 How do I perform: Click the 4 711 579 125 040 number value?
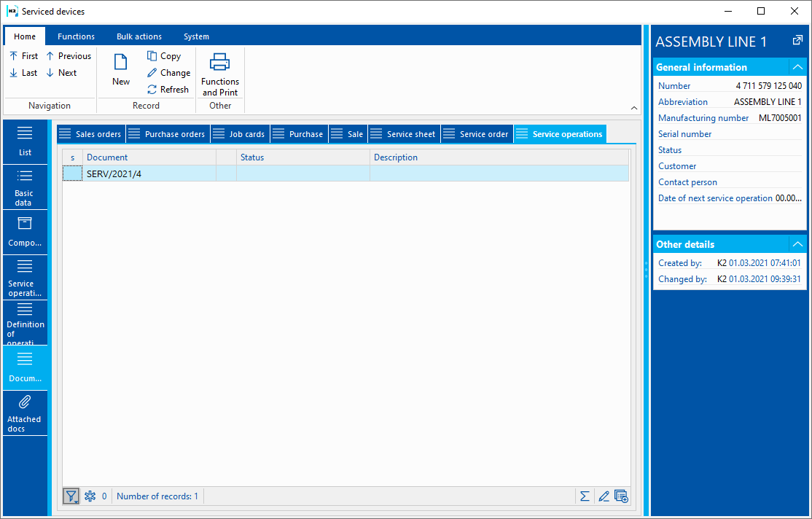tap(768, 86)
